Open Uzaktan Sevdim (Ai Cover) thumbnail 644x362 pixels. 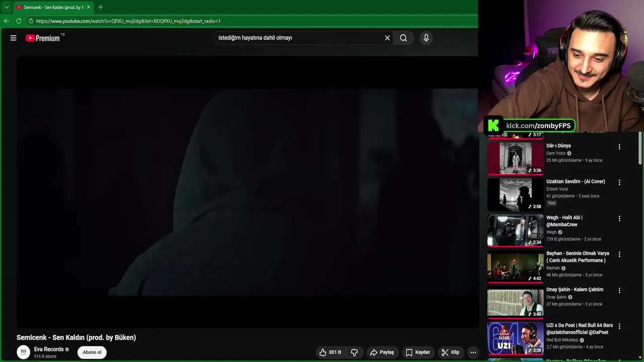[x=515, y=194]
